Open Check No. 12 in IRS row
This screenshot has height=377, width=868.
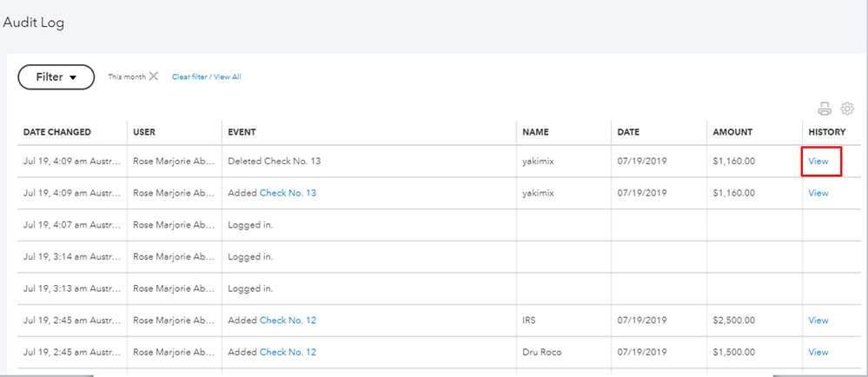click(288, 321)
